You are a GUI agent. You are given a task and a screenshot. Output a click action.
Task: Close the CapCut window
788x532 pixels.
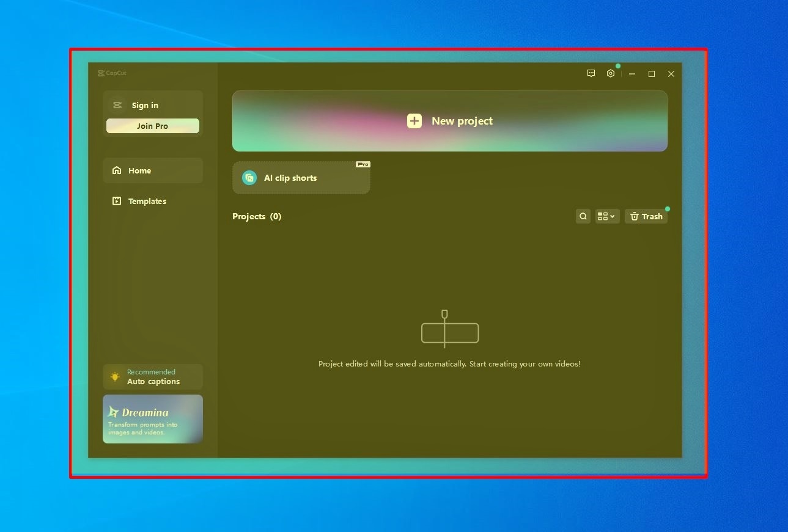(671, 74)
